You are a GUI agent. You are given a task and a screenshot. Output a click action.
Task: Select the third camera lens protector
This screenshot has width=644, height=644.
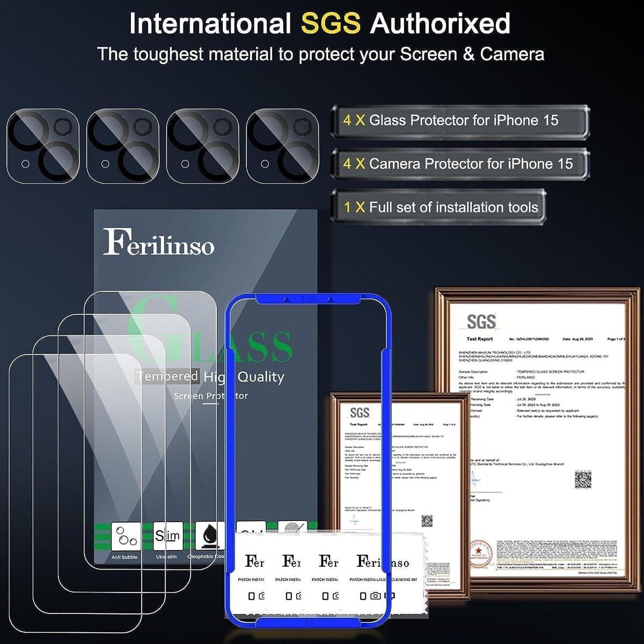(202, 145)
